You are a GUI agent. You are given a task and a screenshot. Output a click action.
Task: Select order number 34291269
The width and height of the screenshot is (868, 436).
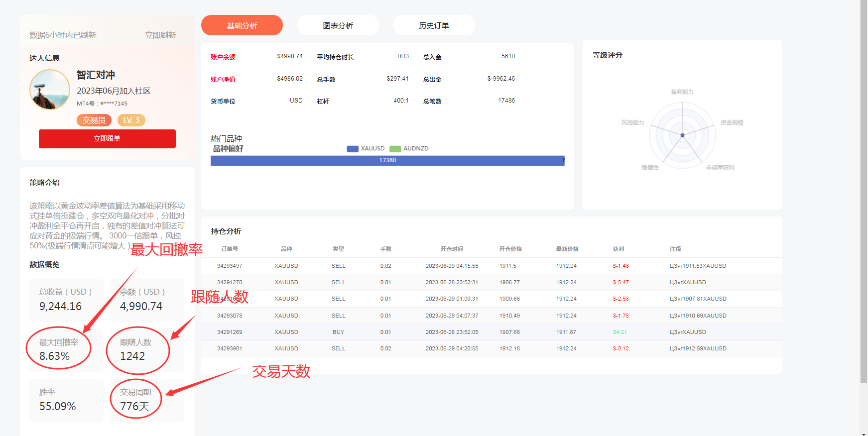tap(230, 332)
